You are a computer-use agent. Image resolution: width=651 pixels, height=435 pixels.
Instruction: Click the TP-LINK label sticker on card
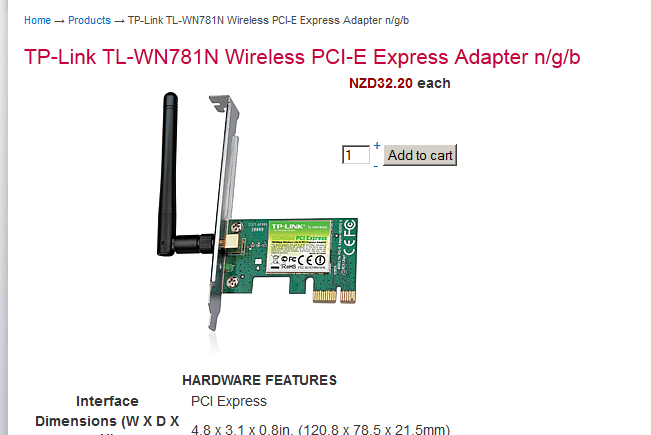pyautogui.click(x=298, y=247)
